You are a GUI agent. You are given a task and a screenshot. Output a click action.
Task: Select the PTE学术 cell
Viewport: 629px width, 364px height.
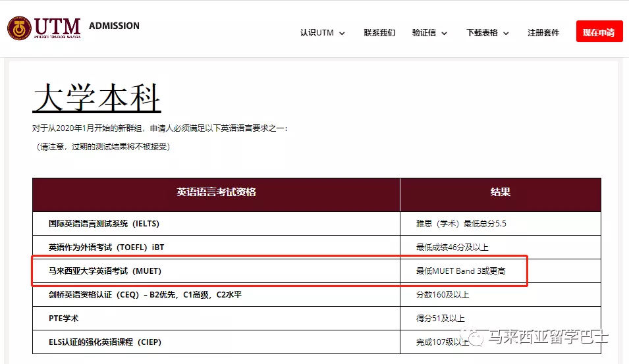[x=216, y=319]
